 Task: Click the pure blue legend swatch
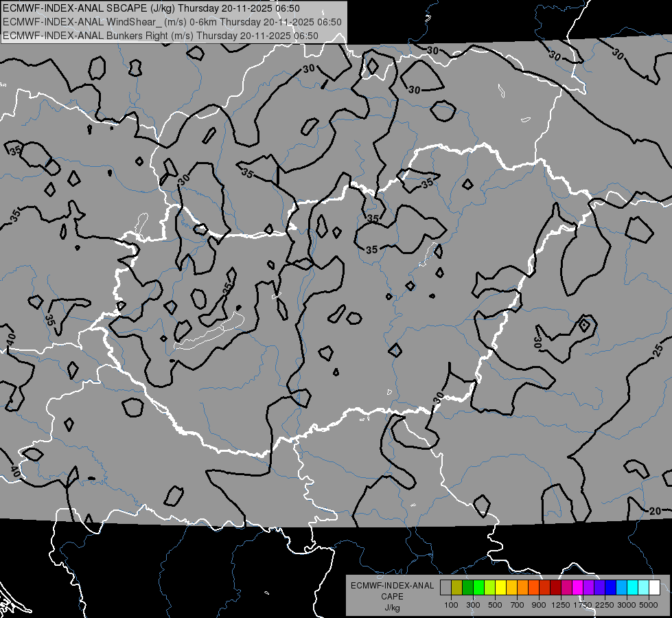[611, 588]
